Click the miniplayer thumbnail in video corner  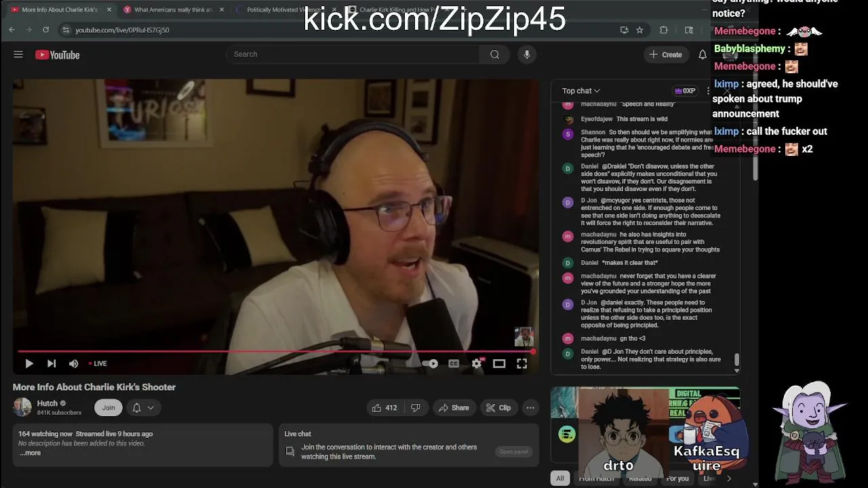[524, 337]
